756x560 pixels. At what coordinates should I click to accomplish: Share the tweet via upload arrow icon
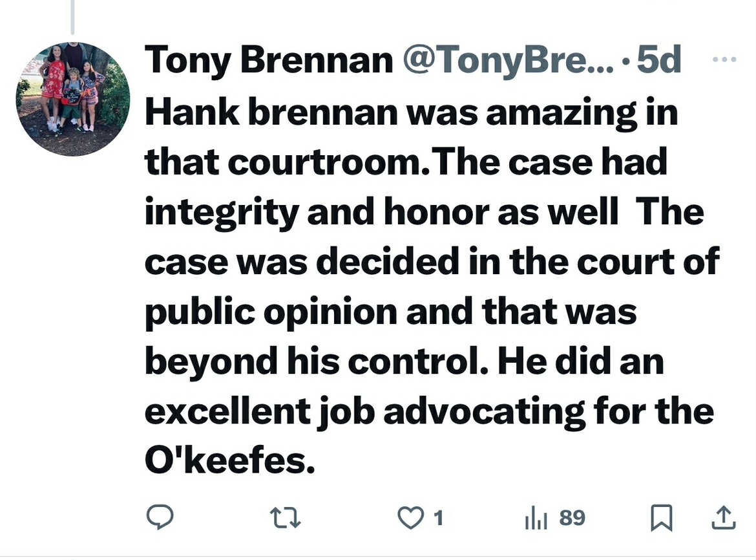(724, 517)
